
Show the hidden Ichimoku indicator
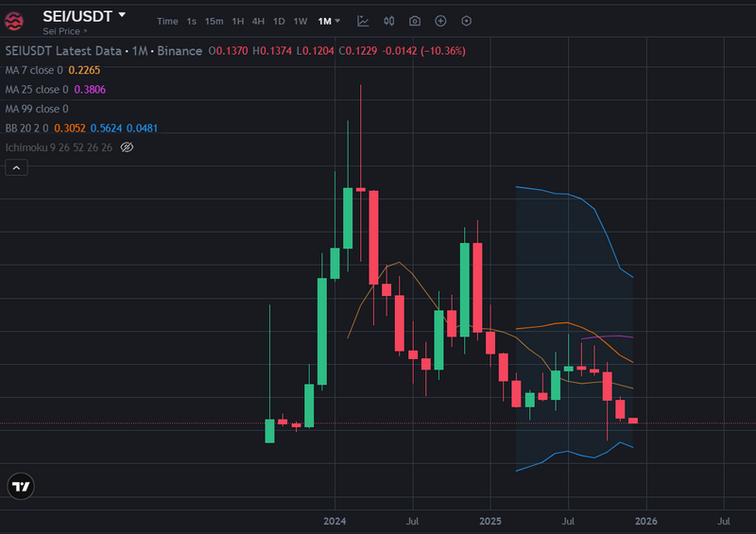(128, 147)
